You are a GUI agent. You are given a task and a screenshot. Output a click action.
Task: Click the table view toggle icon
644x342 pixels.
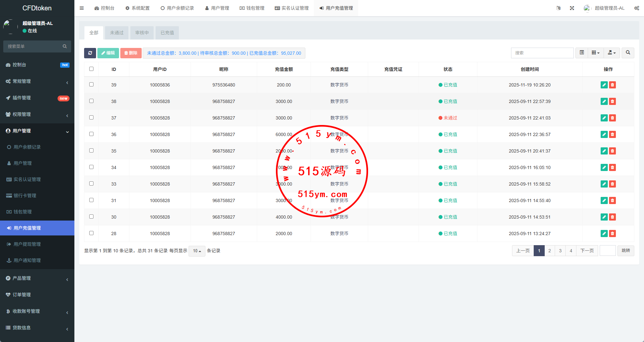[x=582, y=53]
